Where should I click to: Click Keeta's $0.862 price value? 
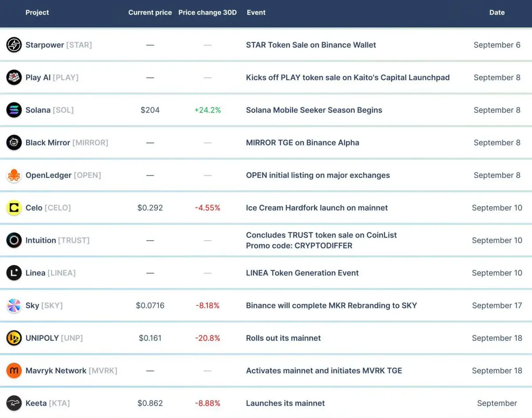tap(150, 403)
